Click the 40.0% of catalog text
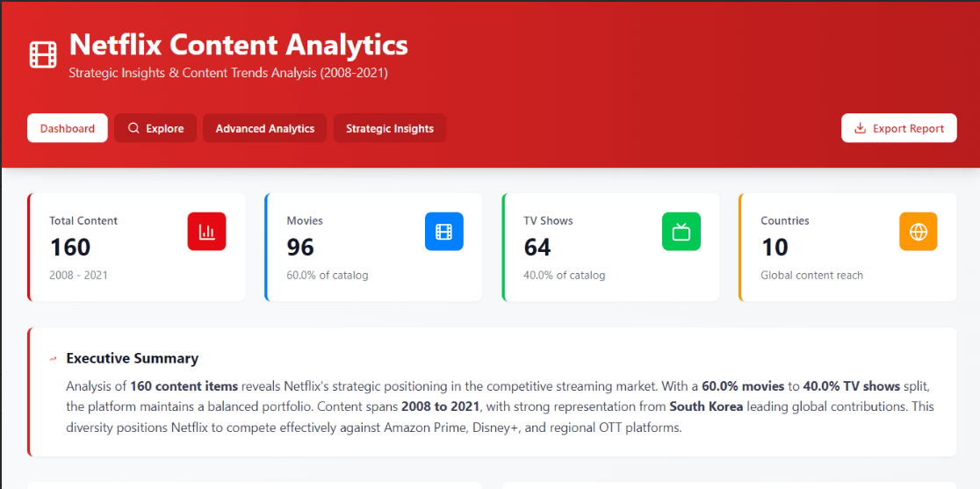The height and width of the screenshot is (489, 980). pyautogui.click(x=565, y=275)
